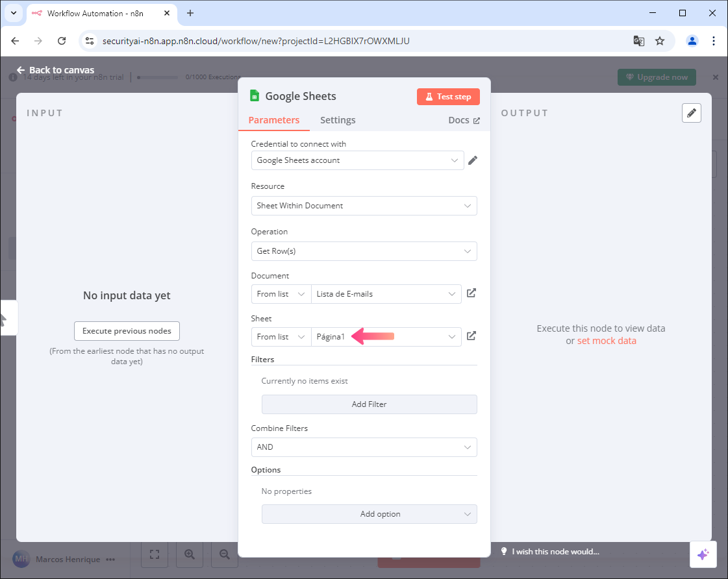Dismiss the trial banner with the X
Image resolution: width=728 pixels, height=579 pixels.
[x=716, y=77]
